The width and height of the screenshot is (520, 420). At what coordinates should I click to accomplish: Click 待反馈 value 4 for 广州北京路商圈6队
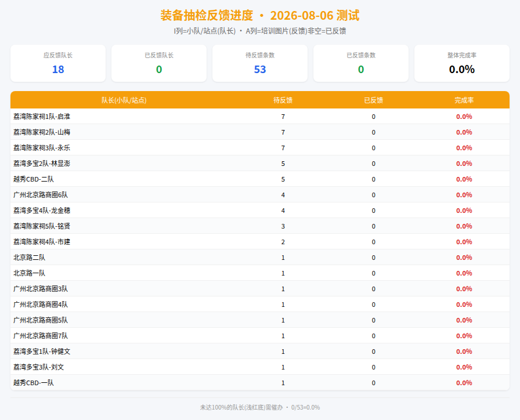pos(283,195)
